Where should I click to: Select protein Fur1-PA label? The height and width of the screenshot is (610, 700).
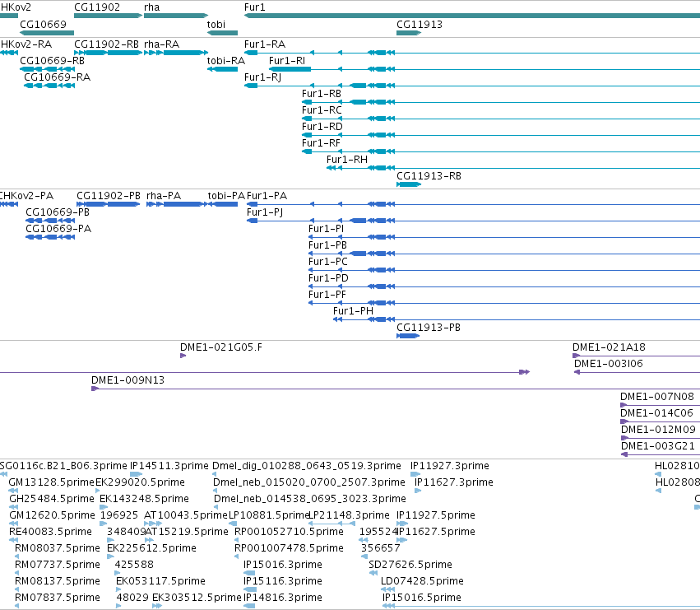(x=267, y=196)
